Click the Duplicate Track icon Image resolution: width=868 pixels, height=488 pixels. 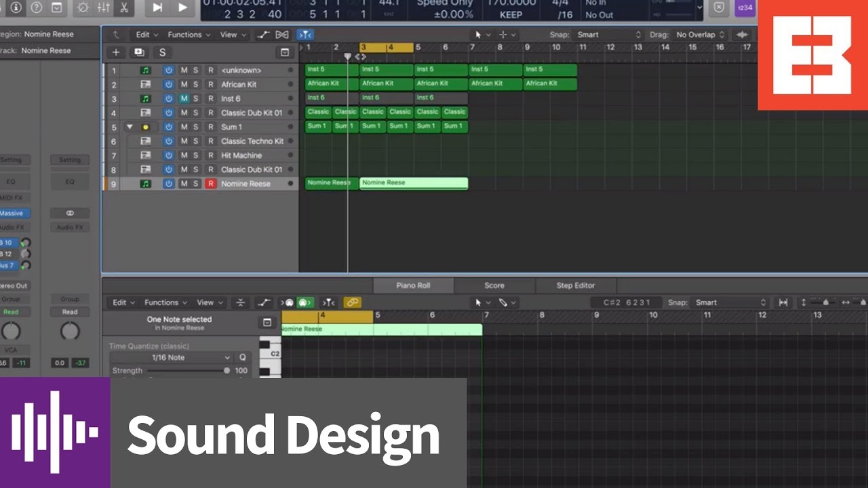coord(139,52)
